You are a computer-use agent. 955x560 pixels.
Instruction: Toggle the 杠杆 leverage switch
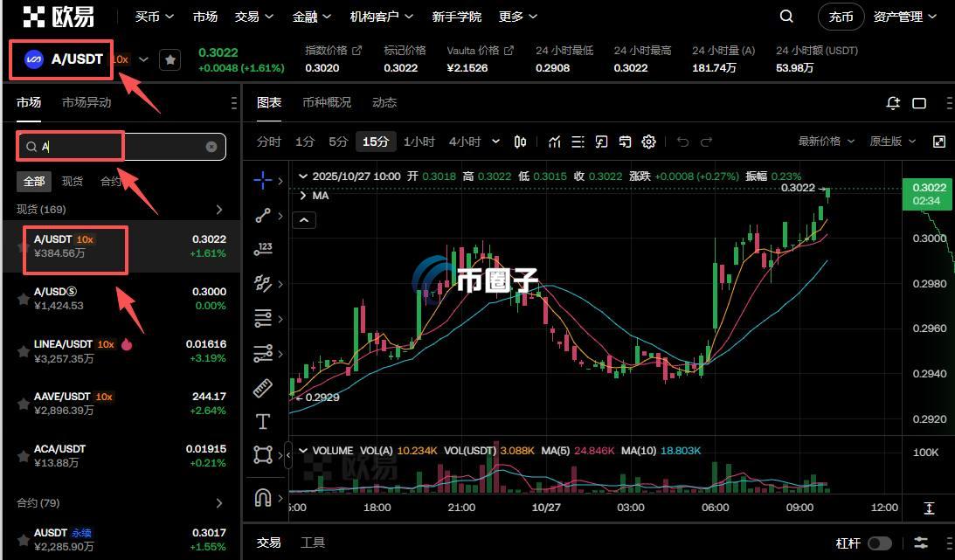pos(879,543)
